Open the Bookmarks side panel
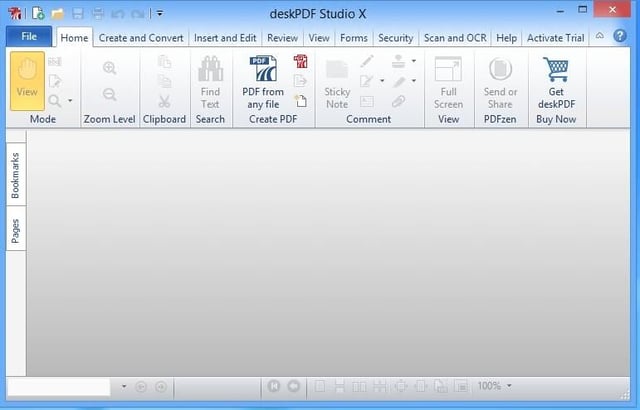The width and height of the screenshot is (640, 410). (x=16, y=175)
